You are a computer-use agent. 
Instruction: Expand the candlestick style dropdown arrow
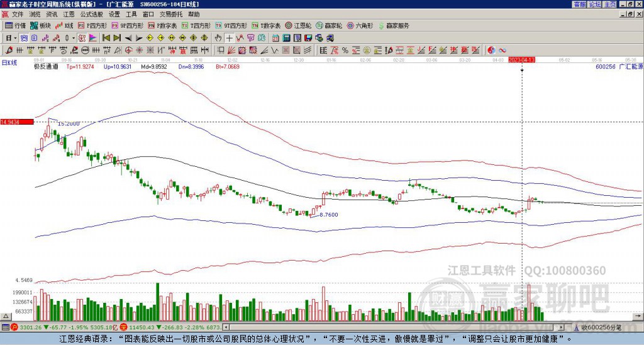pos(73,38)
